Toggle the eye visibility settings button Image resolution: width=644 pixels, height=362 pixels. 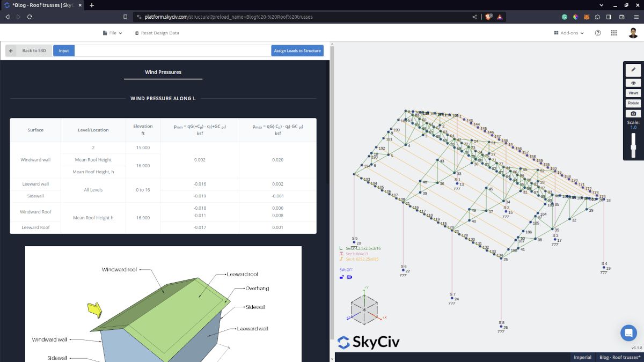point(633,83)
